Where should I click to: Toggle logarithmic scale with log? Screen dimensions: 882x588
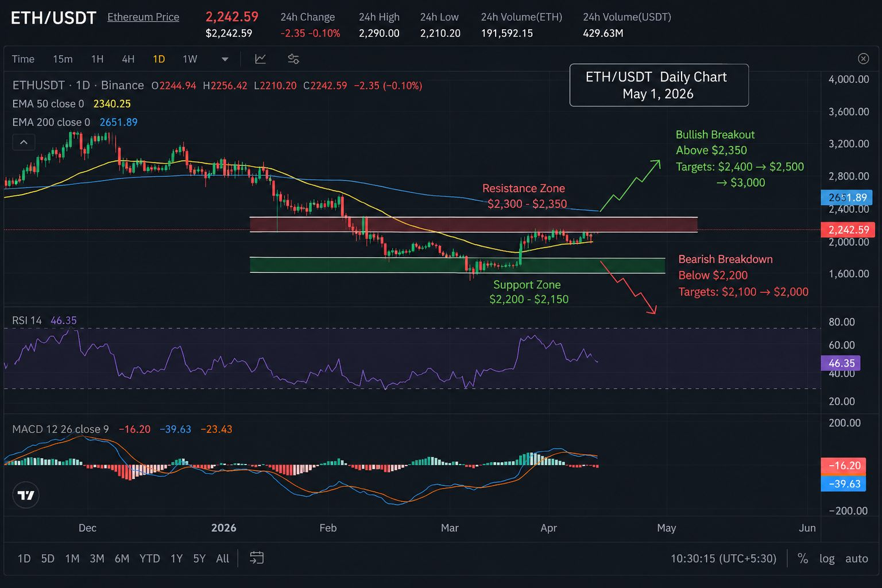[x=827, y=558]
